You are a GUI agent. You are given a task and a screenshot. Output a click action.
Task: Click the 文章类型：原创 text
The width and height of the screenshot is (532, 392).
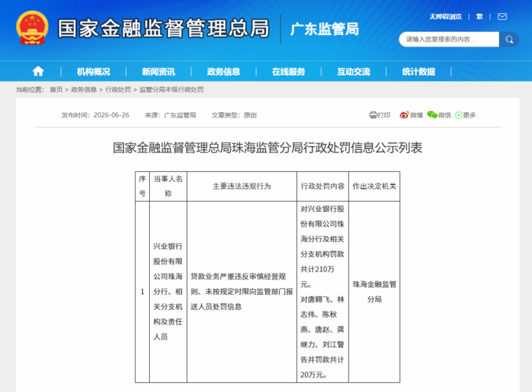tap(234, 115)
